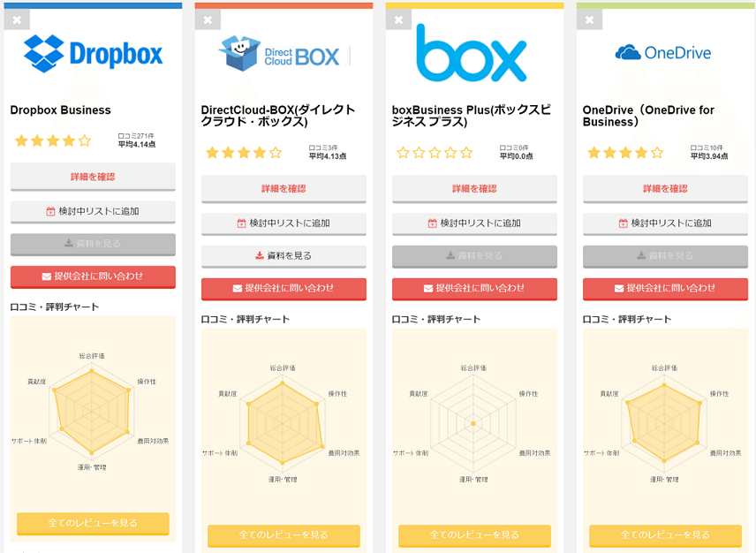Add Dropbox Business to 検討中リスト
The width and height of the screenshot is (756, 553).
[93, 212]
